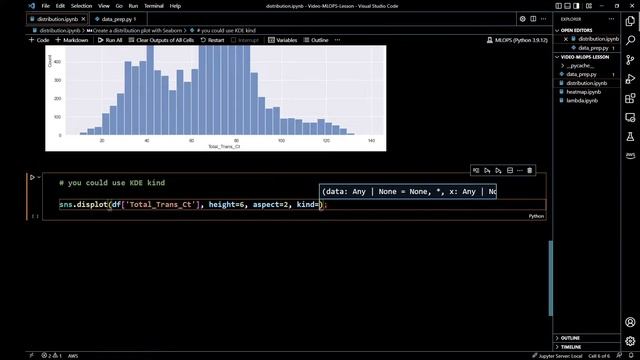
Task: Click the notebook vertical scrollbar thumb
Action: point(550,278)
